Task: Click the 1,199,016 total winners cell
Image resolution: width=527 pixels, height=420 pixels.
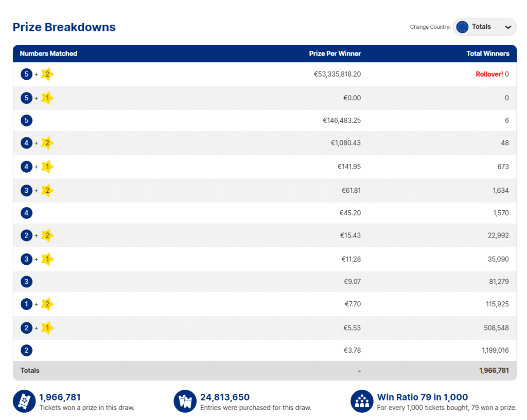Action: (495, 351)
